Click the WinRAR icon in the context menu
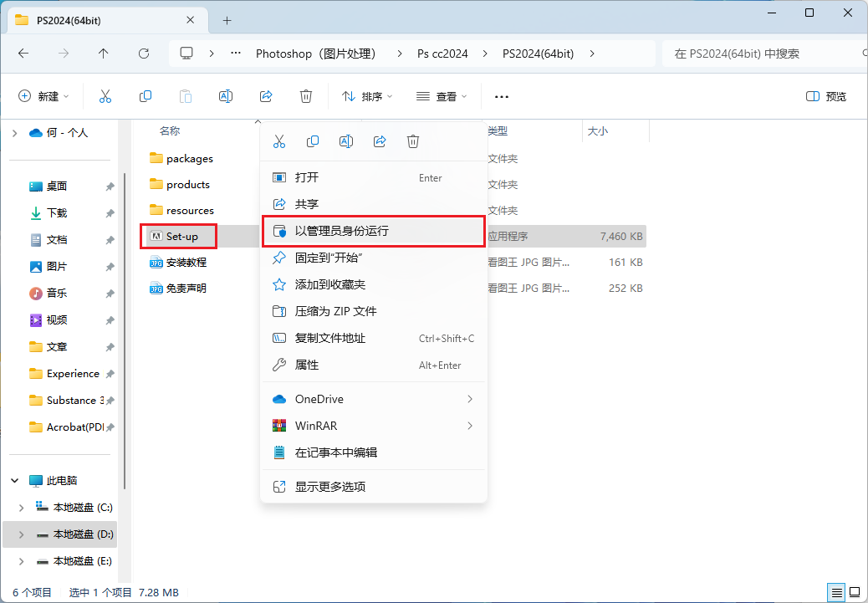The height and width of the screenshot is (603, 868). pyautogui.click(x=279, y=426)
